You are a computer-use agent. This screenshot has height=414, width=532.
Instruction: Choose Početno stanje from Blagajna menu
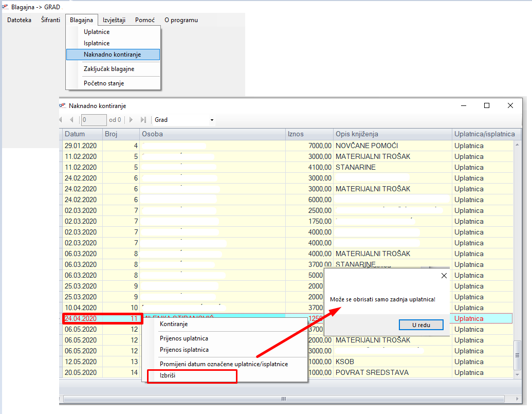[104, 83]
